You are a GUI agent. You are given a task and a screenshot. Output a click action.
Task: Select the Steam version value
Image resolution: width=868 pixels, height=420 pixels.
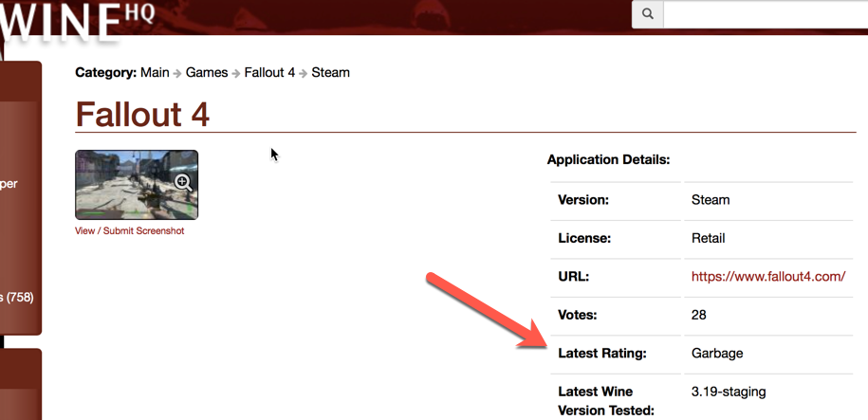711,200
